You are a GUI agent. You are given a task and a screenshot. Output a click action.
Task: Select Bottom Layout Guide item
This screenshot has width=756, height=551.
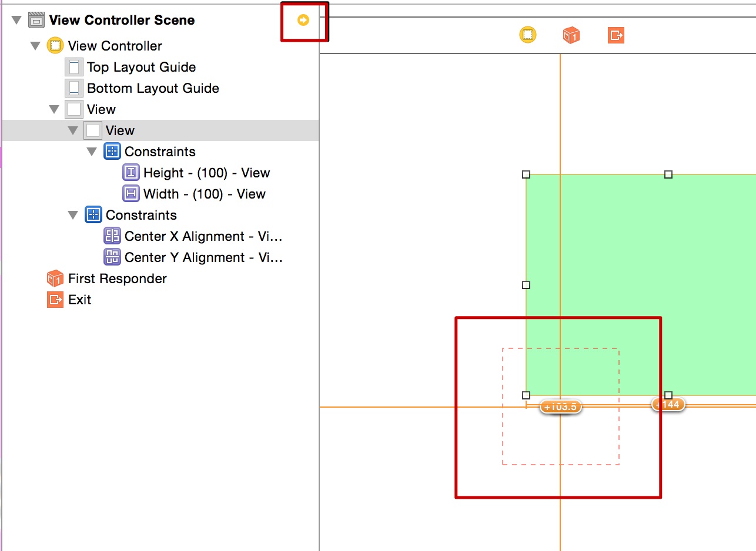pyautogui.click(x=153, y=88)
